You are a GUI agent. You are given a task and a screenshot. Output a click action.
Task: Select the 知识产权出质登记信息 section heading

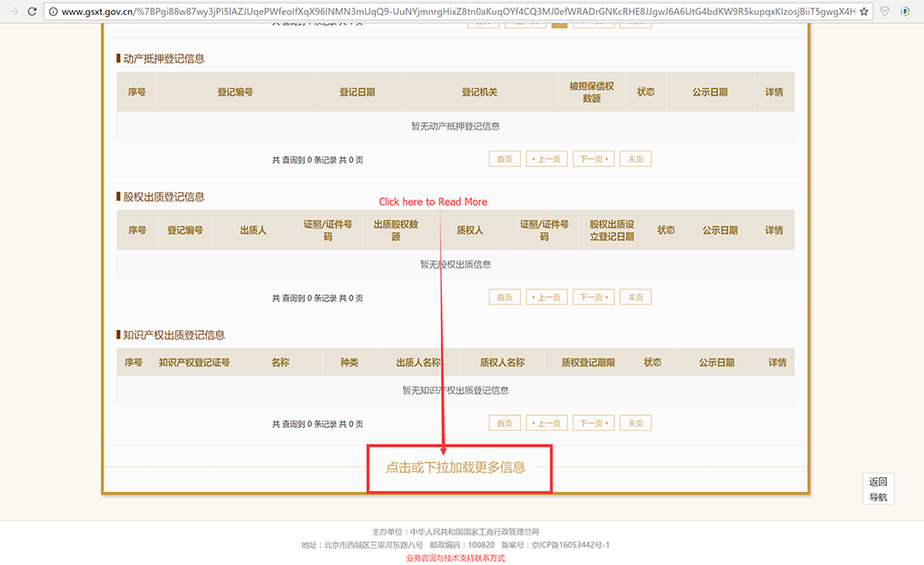pyautogui.click(x=174, y=335)
